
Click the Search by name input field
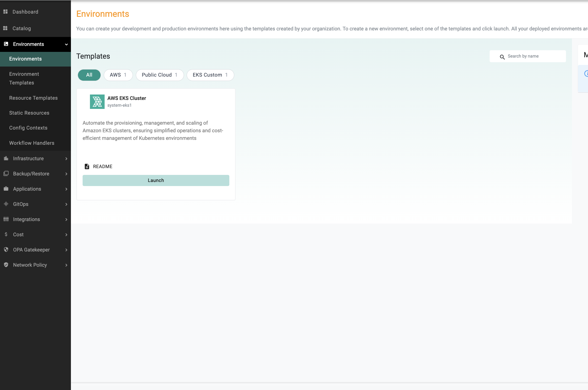pyautogui.click(x=528, y=56)
